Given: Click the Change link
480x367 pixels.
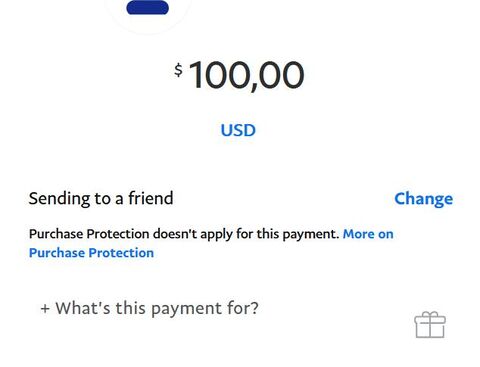Looking at the screenshot, I should click(424, 199).
